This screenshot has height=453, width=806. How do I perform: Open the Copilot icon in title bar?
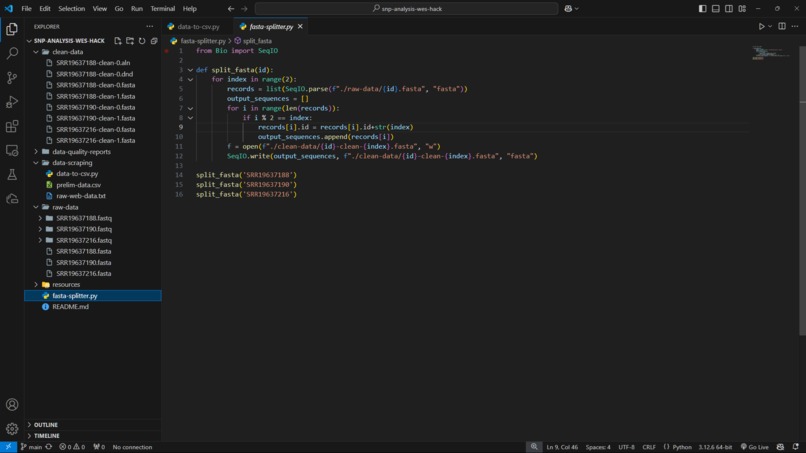click(x=568, y=9)
